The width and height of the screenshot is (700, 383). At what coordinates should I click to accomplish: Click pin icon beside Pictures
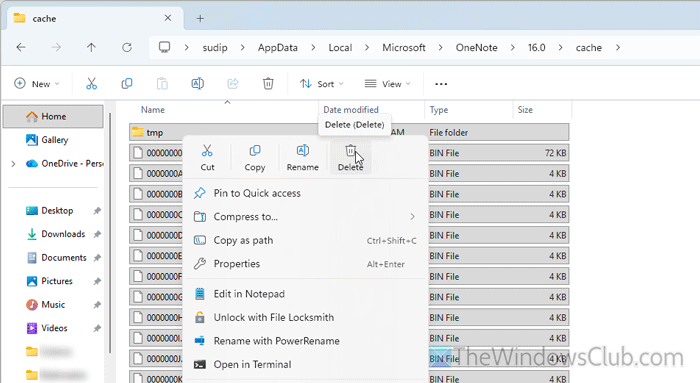tap(97, 281)
